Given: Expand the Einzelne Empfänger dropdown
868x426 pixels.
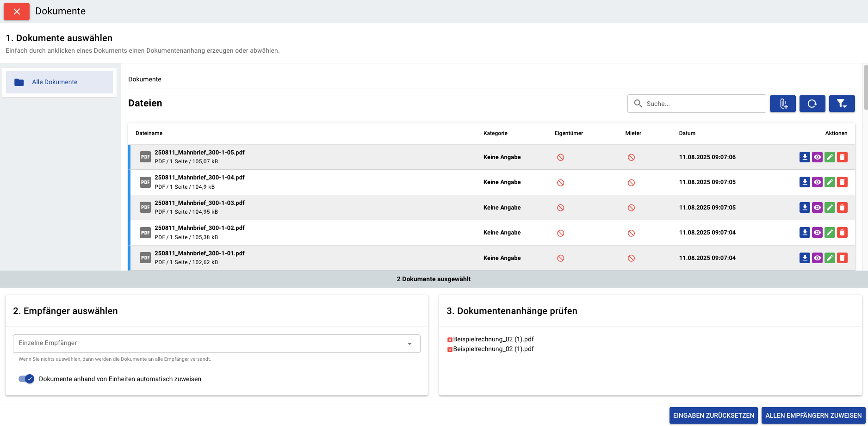Looking at the screenshot, I should [x=409, y=344].
